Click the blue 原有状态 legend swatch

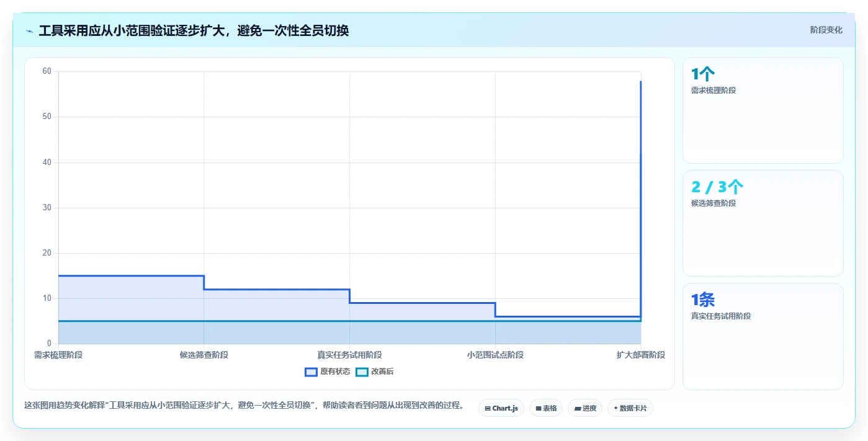point(311,372)
